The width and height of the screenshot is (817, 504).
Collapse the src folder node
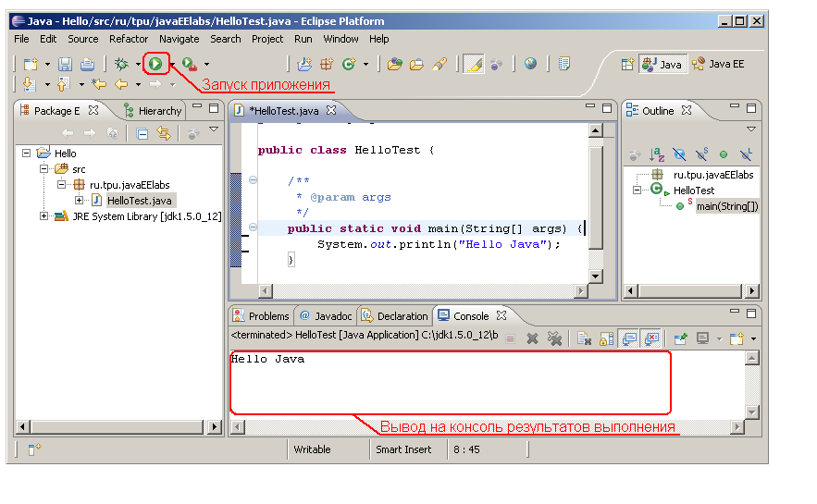43,168
